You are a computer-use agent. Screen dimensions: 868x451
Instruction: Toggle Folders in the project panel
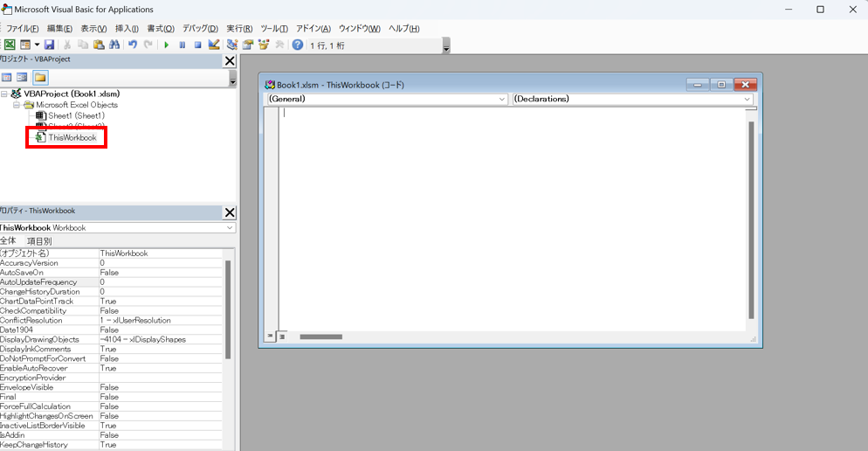pyautogui.click(x=40, y=78)
